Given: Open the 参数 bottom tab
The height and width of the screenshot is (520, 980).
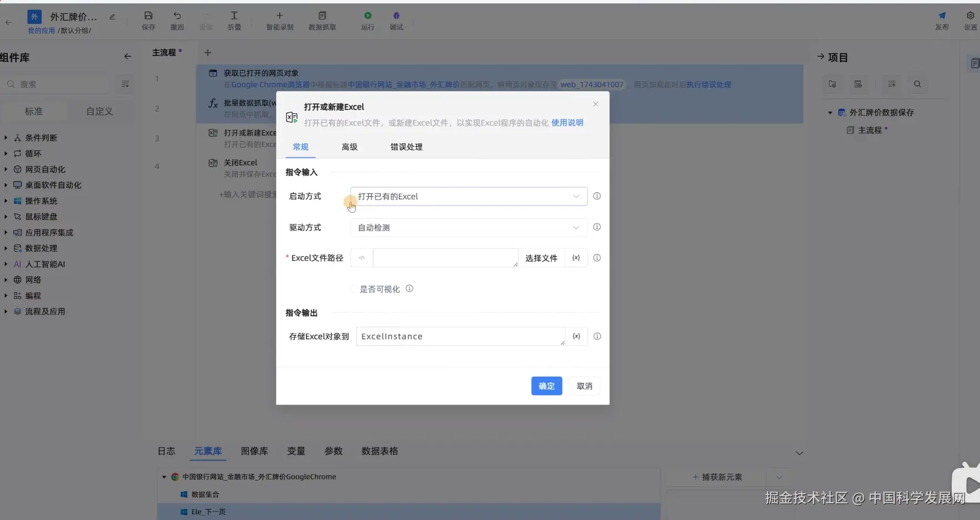Looking at the screenshot, I should (x=333, y=451).
